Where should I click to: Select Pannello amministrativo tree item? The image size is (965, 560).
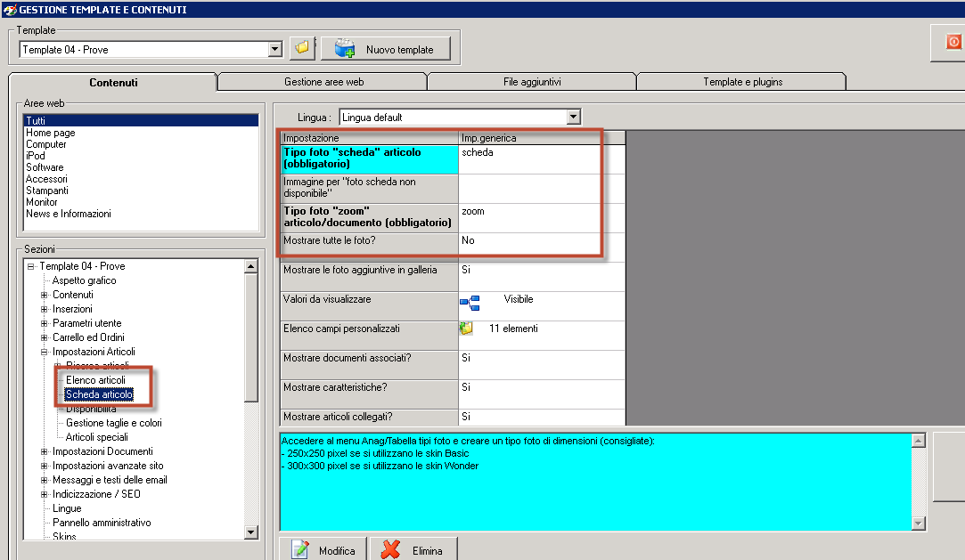coord(102,523)
